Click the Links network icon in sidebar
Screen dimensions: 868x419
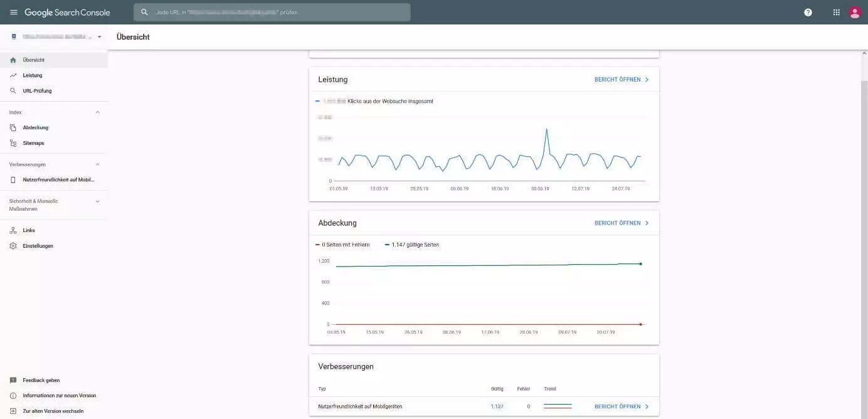13,230
